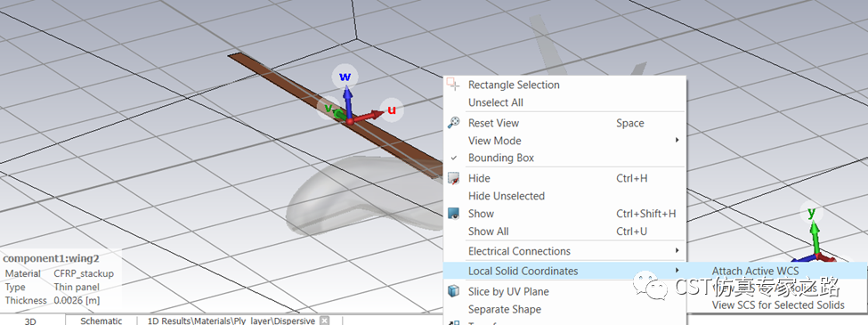This screenshot has height=325, width=868.
Task: Click the Rectangle Selection icon
Action: pyautogui.click(x=453, y=85)
